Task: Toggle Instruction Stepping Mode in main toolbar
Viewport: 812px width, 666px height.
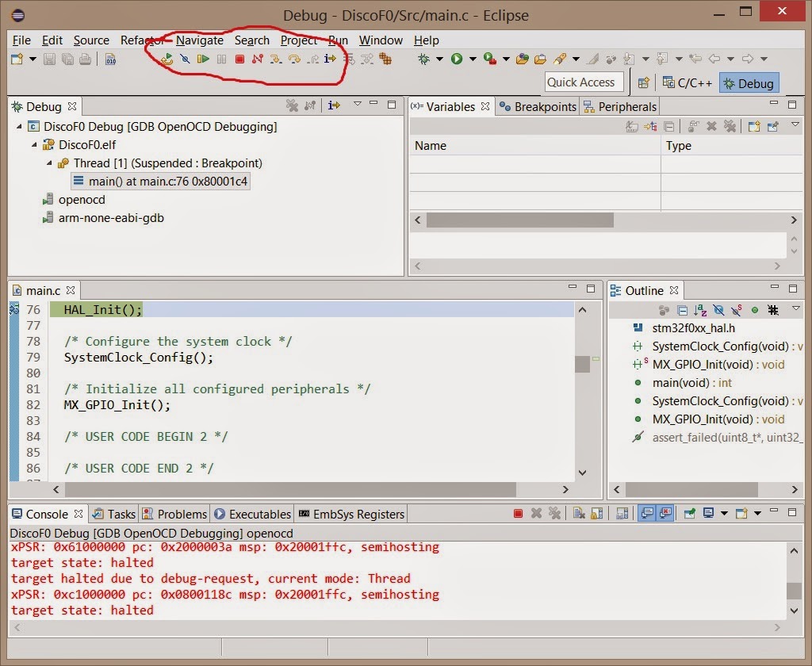Action: click(330, 59)
